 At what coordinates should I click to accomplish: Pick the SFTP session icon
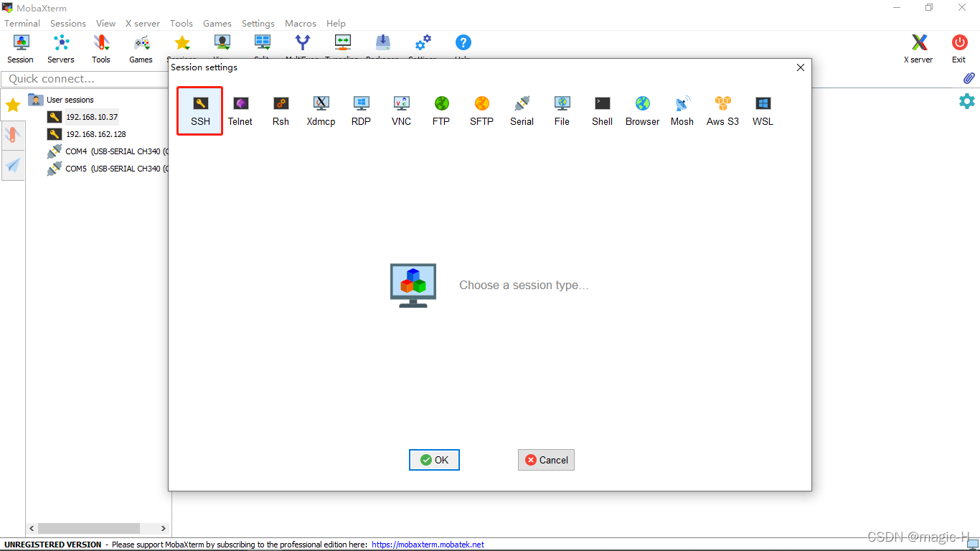click(481, 111)
